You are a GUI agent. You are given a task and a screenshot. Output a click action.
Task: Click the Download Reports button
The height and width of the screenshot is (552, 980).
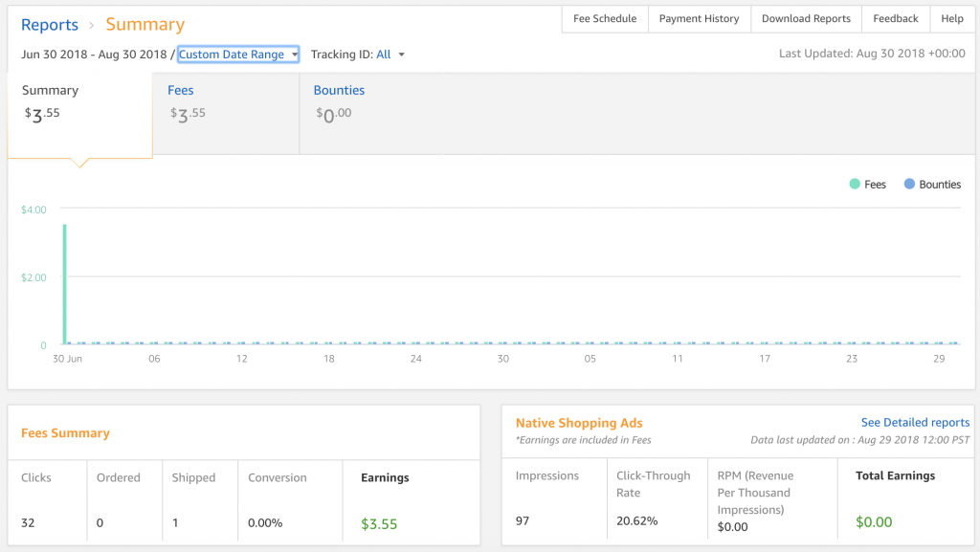tap(806, 19)
